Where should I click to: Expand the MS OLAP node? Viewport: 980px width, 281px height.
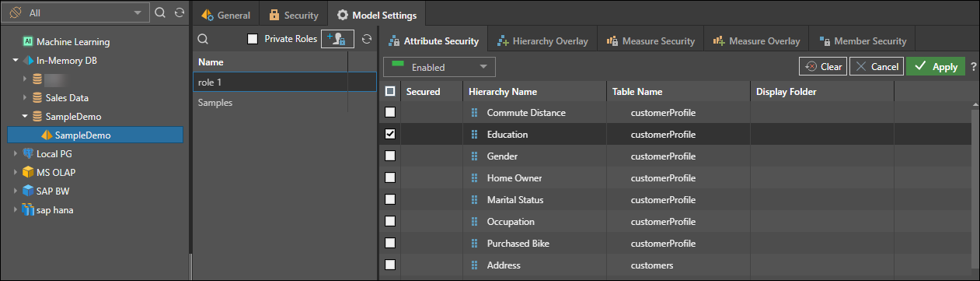16,173
